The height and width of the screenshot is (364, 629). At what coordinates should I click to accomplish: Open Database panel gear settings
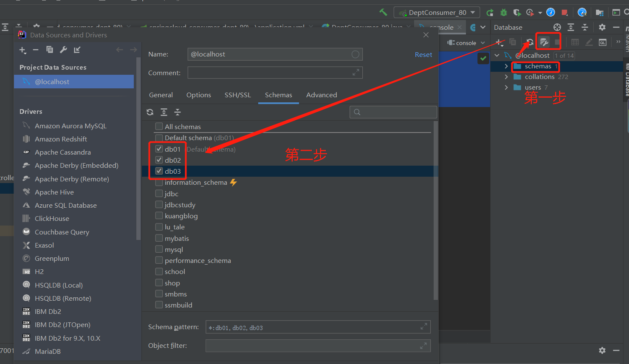click(602, 27)
